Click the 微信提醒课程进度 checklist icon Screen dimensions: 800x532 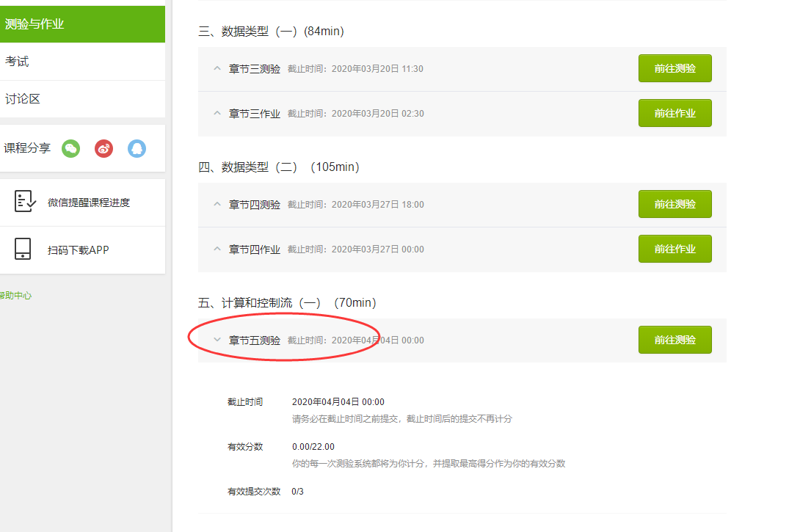pos(25,202)
